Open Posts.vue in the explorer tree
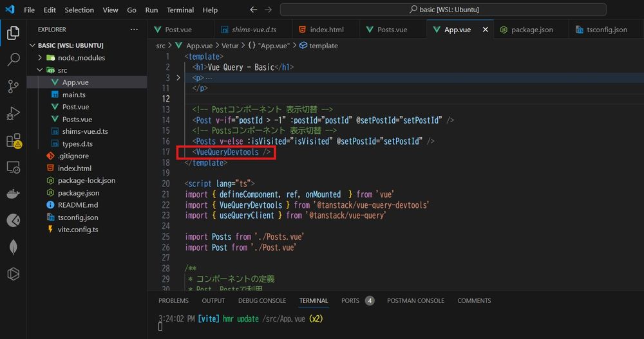644x339 pixels. [x=87, y=119]
